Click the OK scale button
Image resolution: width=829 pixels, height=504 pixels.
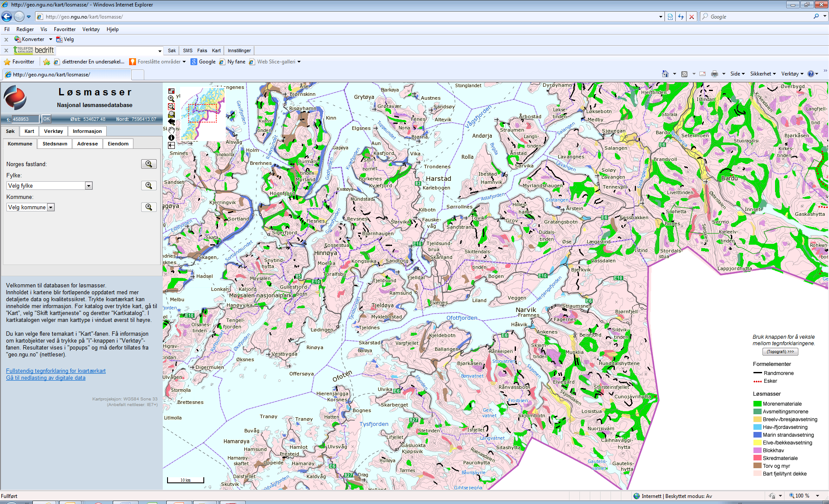46,119
